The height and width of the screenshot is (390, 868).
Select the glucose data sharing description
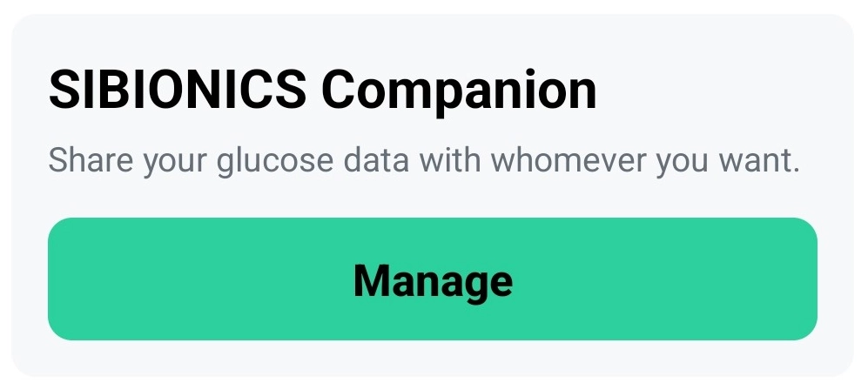pos(423,161)
